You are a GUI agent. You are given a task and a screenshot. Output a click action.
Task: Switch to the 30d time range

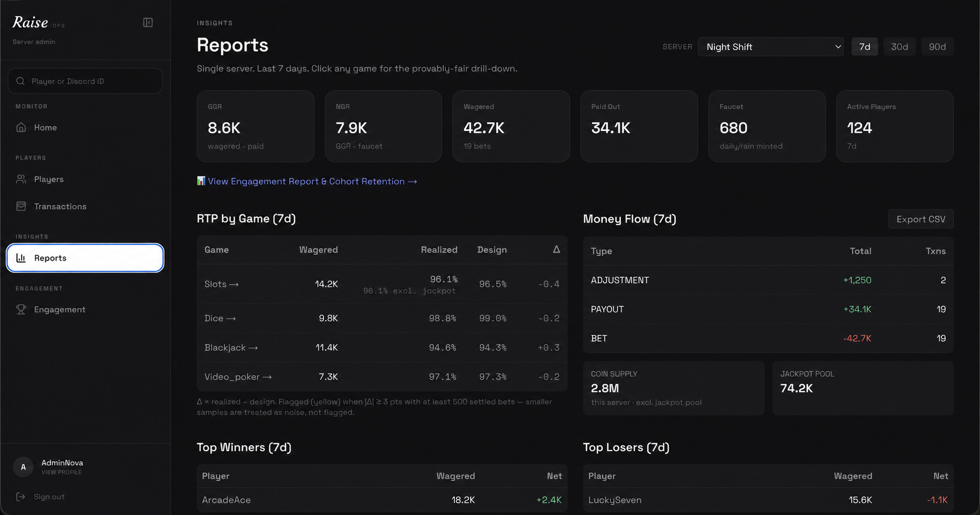click(900, 47)
